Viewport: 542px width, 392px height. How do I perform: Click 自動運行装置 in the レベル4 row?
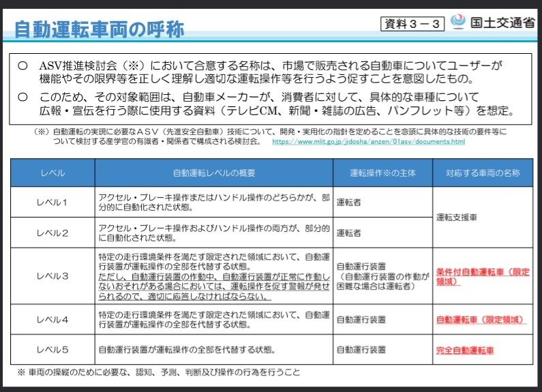(361, 320)
